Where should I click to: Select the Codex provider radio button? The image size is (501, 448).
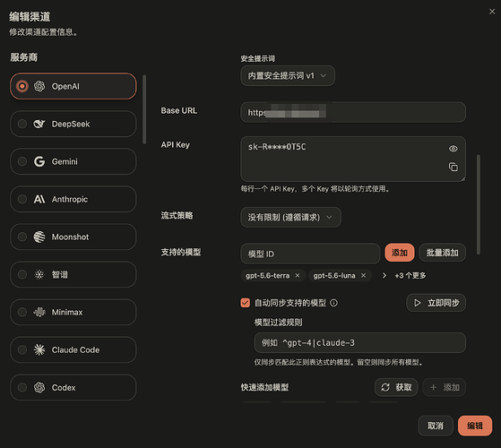pos(22,388)
